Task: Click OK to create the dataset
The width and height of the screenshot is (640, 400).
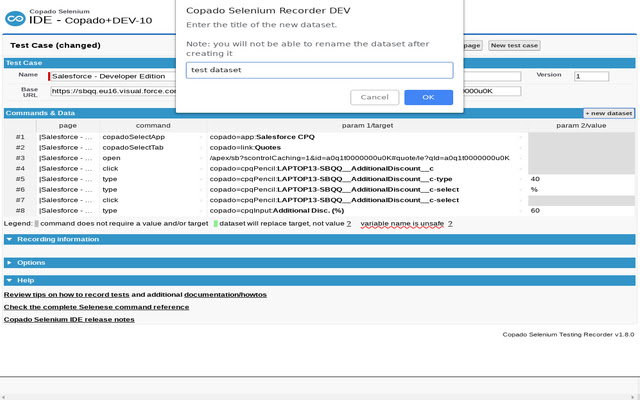Action: tap(428, 97)
